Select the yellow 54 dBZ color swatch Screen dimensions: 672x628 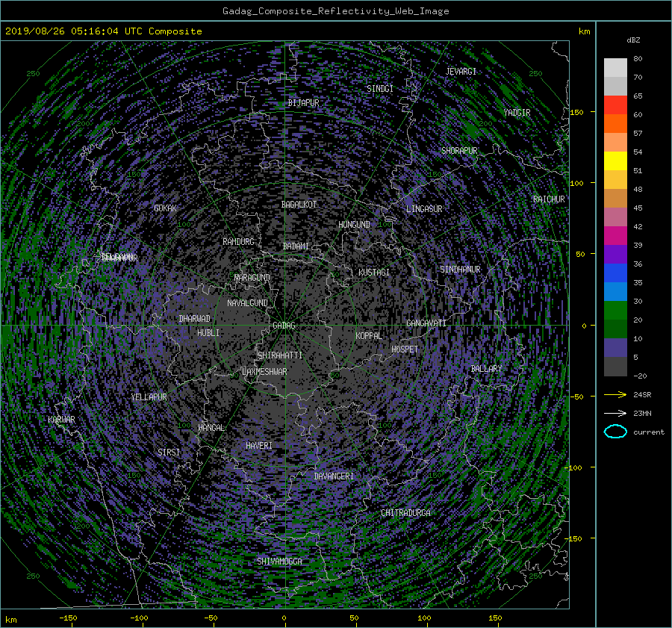[615, 161]
